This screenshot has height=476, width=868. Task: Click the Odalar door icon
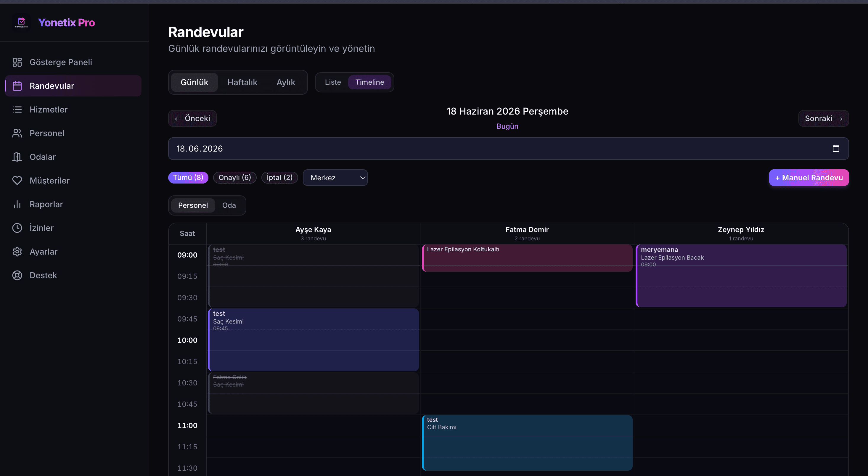click(x=17, y=157)
